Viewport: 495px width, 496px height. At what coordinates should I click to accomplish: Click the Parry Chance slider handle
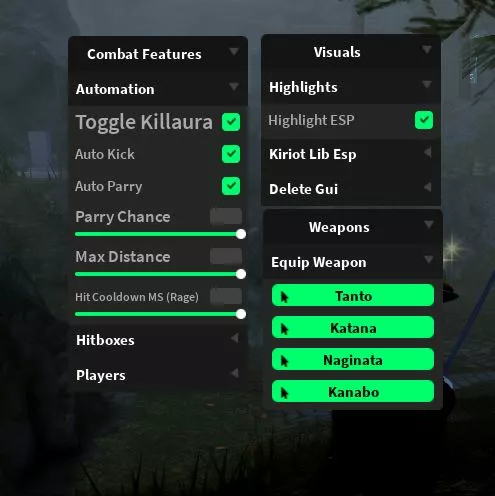(241, 234)
